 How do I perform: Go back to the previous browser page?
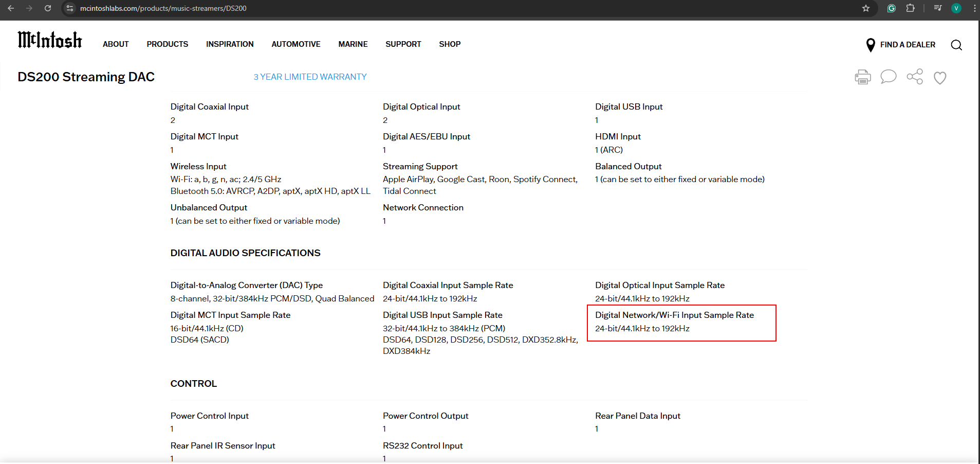(11, 8)
